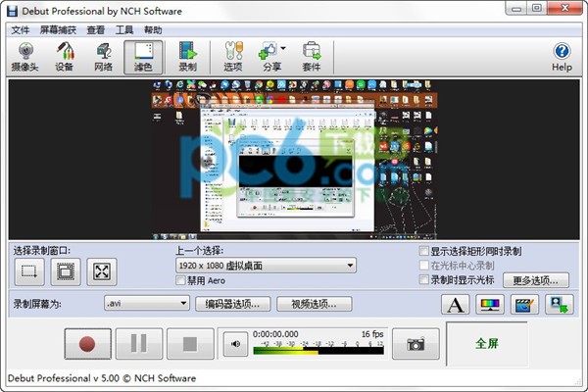588x392 pixels.
Task: Click the Debut title bar floppy icon
Action: (x=12, y=11)
